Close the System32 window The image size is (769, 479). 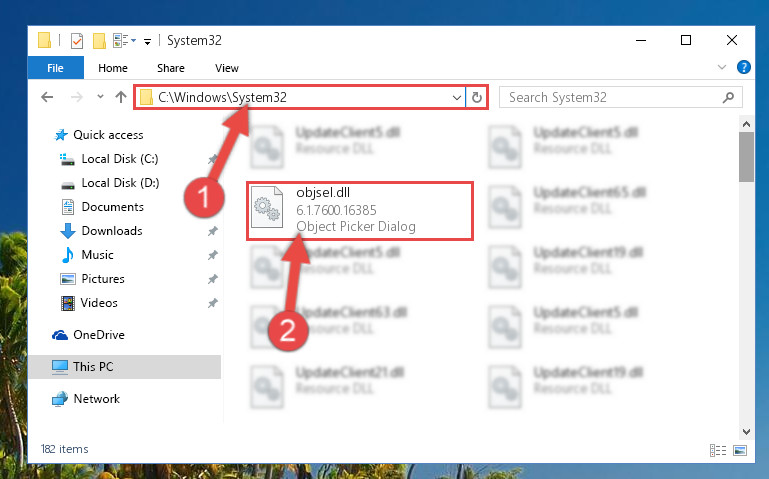click(732, 40)
